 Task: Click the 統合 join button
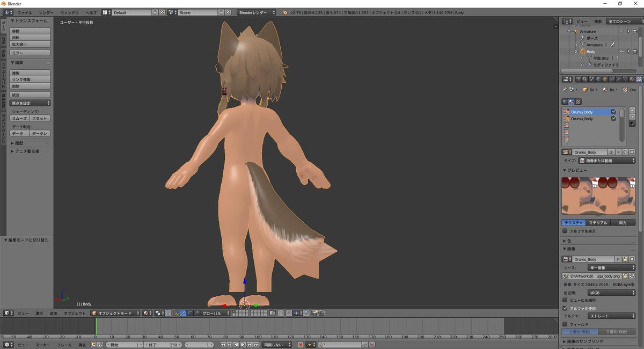click(x=31, y=94)
